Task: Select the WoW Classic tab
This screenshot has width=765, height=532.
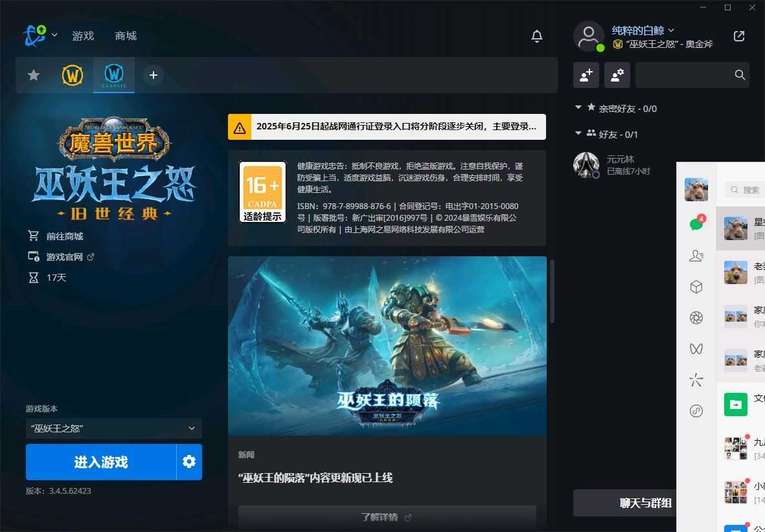Action: tap(114, 75)
